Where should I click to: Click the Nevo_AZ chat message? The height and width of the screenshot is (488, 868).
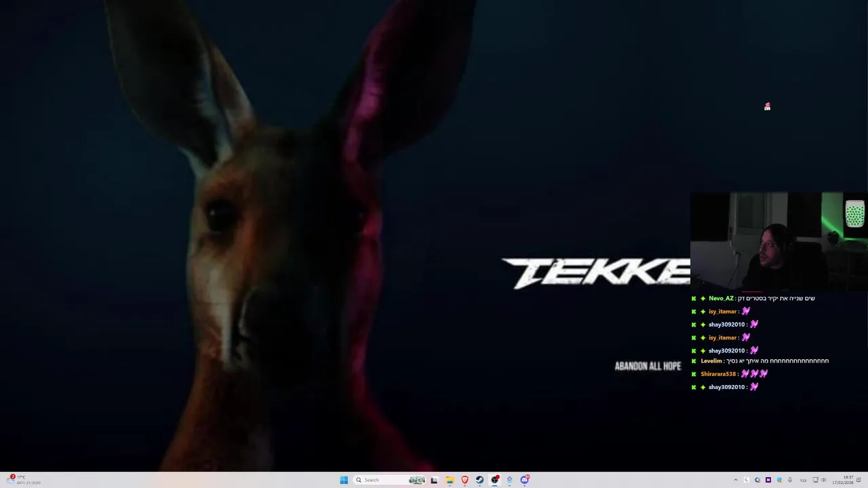pos(753,298)
